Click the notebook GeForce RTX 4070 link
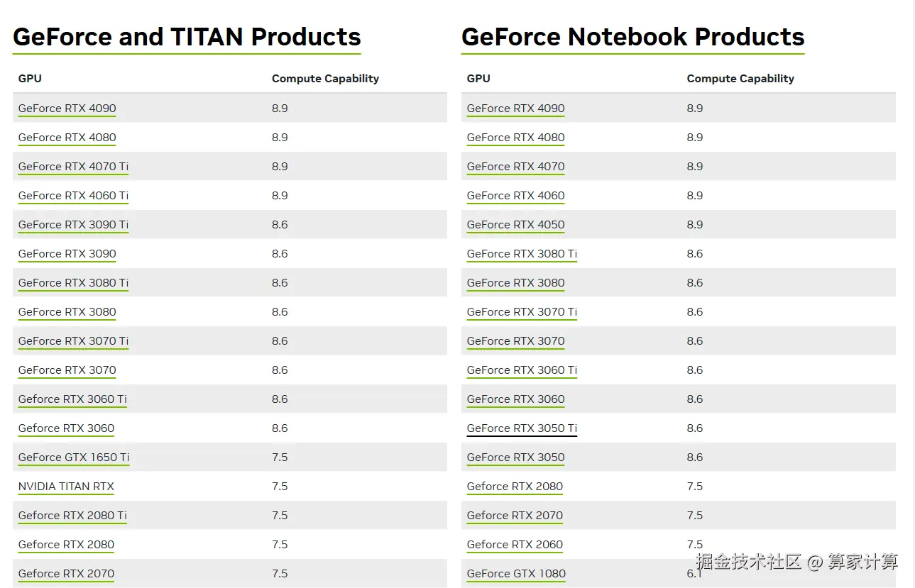 click(x=515, y=167)
